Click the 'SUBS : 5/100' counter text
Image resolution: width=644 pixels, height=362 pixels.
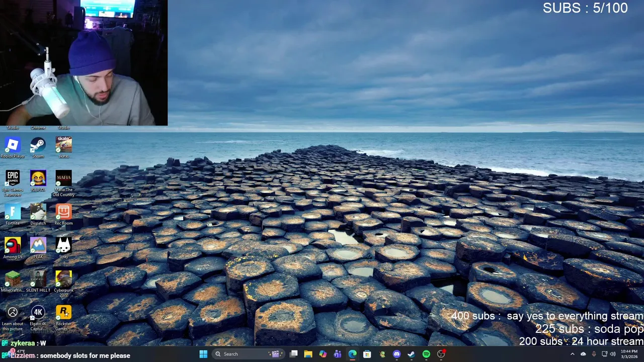(585, 8)
